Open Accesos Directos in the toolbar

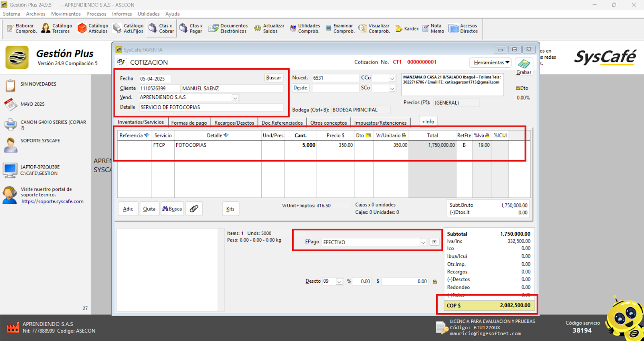pos(463,28)
